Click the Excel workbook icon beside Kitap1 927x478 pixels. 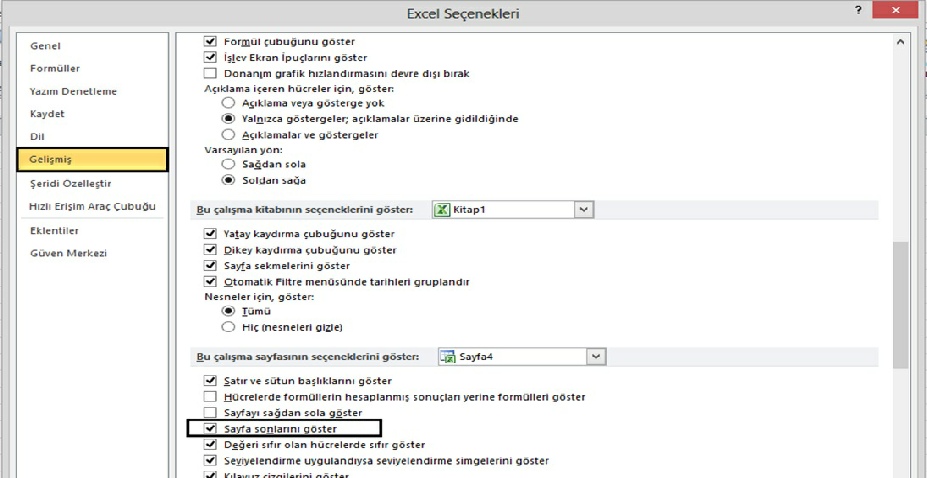tap(442, 209)
